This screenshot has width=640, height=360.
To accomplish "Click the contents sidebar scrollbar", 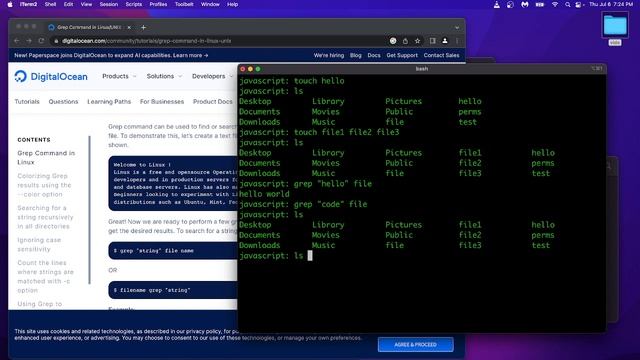I will [89, 210].
